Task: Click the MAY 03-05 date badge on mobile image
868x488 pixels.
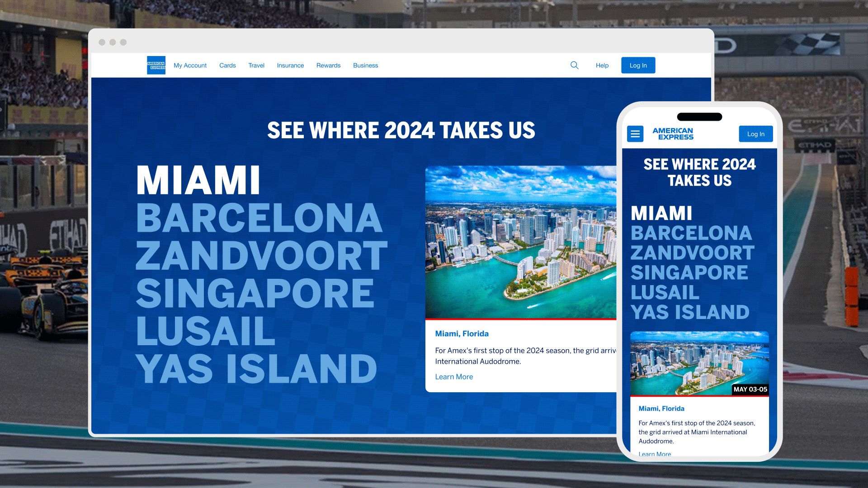Action: [x=751, y=389]
